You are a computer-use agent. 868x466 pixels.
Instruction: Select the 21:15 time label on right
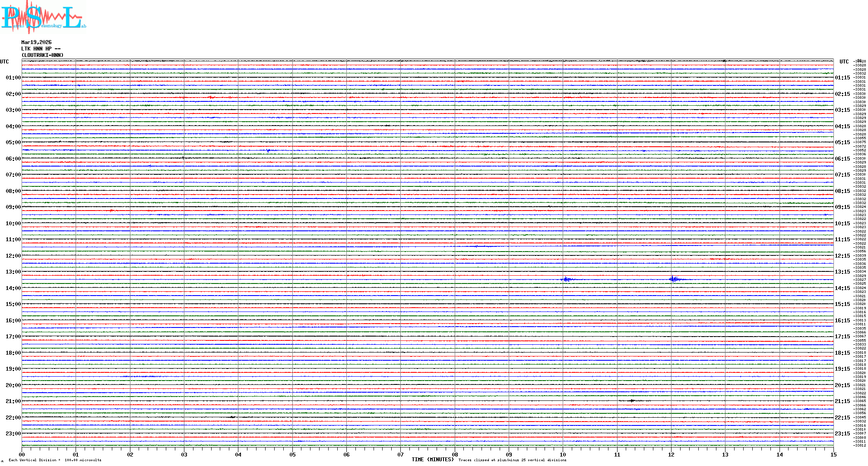(842, 401)
